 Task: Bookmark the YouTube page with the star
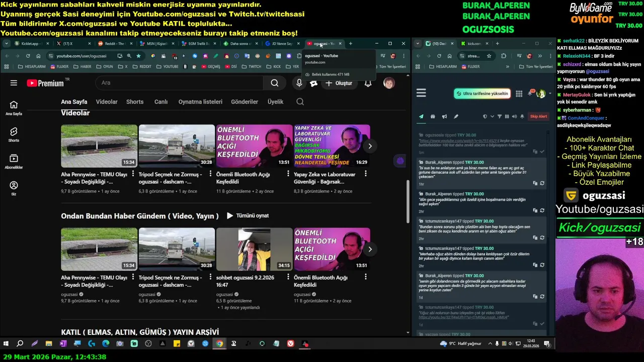click(x=138, y=56)
